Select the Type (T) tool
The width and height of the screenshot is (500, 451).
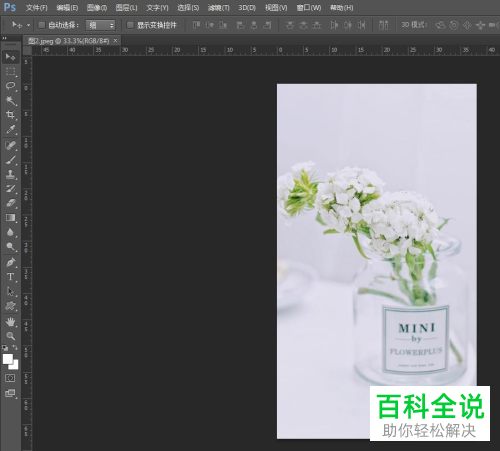click(10, 277)
